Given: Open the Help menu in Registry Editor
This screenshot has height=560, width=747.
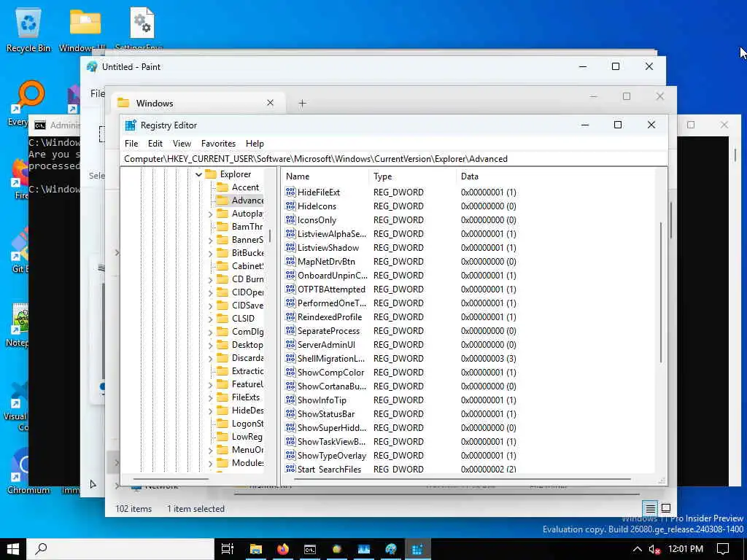Looking at the screenshot, I should [x=255, y=144].
